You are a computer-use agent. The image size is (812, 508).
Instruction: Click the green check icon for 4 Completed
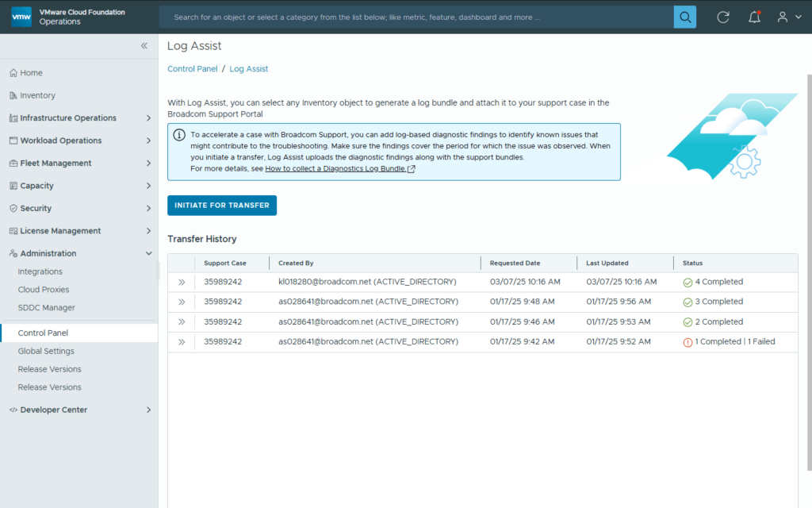[688, 283]
